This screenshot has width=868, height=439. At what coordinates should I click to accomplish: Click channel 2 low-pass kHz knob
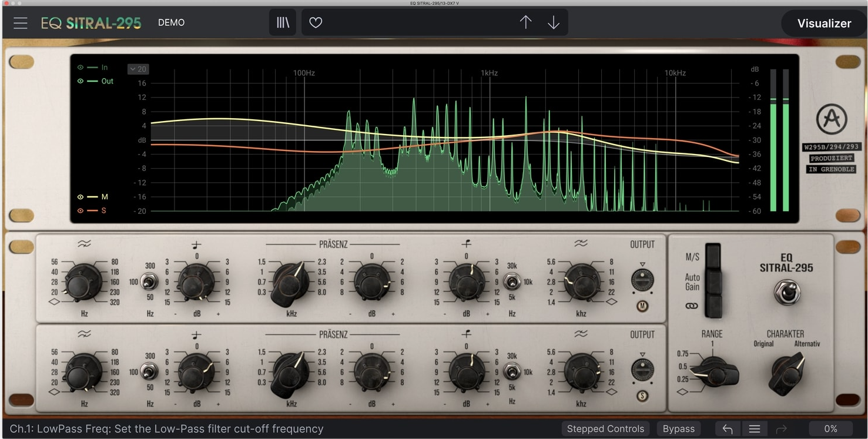point(581,371)
